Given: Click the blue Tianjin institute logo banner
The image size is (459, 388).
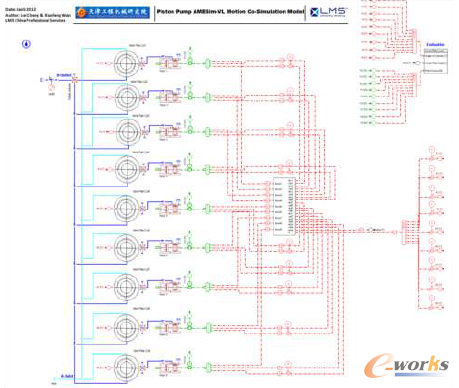Looking at the screenshot, I should 112,12.
